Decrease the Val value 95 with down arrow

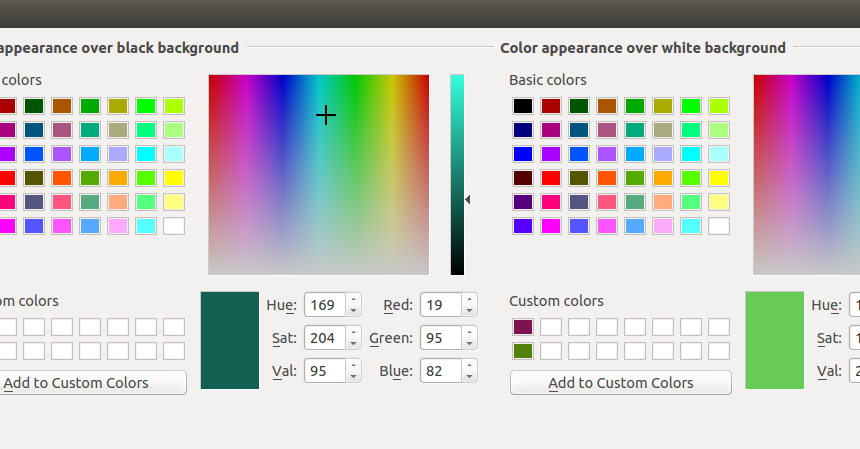pyautogui.click(x=354, y=377)
